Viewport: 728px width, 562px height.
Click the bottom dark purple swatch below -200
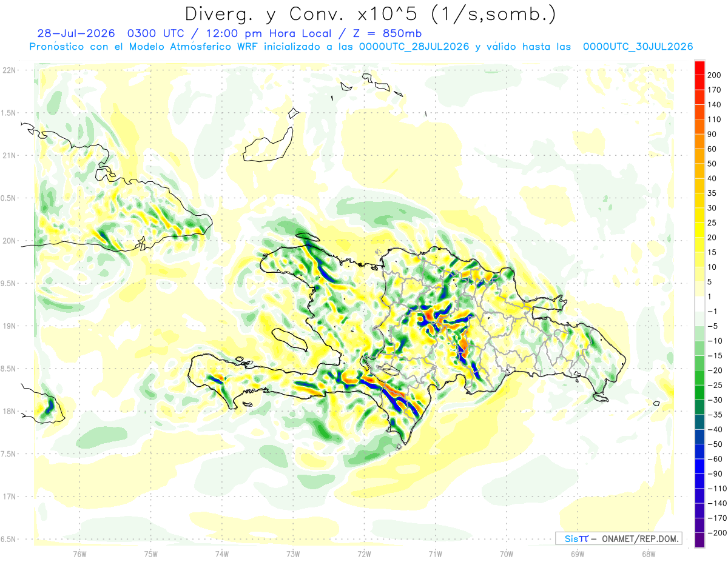point(699,540)
